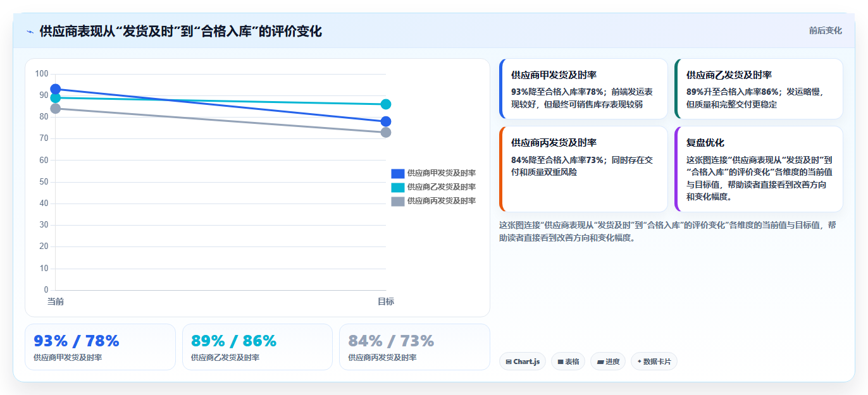Viewport: 868px width, 395px height.
Task: Select 供应商乙 data point at 目标
Action: [x=386, y=104]
